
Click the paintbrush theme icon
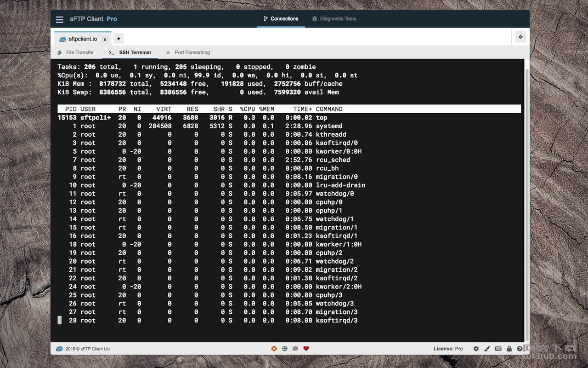pos(487,349)
